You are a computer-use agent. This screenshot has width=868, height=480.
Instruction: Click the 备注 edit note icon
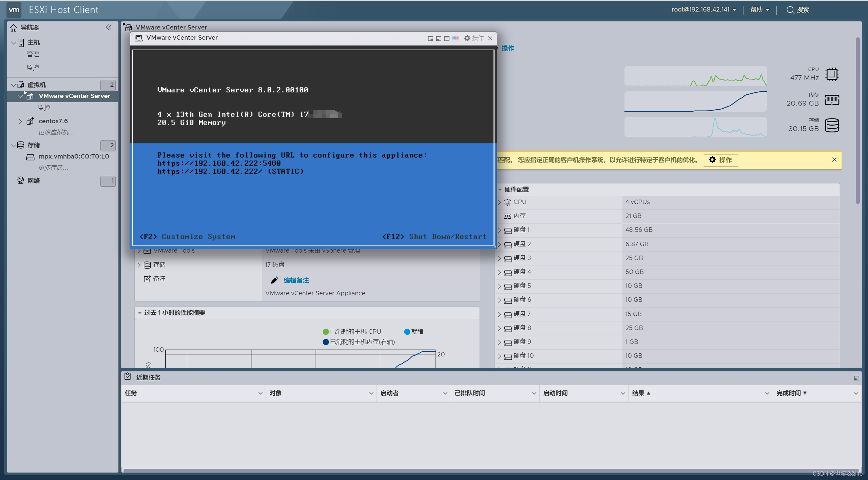[x=147, y=279]
